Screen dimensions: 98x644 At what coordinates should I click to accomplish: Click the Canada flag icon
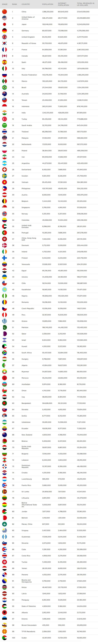(x=4, y=56)
